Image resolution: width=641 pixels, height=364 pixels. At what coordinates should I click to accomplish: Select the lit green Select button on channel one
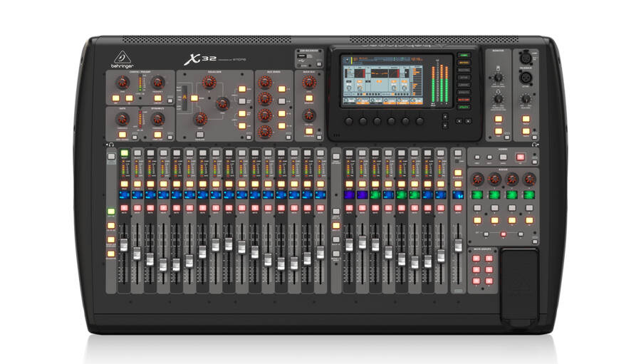[x=124, y=153]
